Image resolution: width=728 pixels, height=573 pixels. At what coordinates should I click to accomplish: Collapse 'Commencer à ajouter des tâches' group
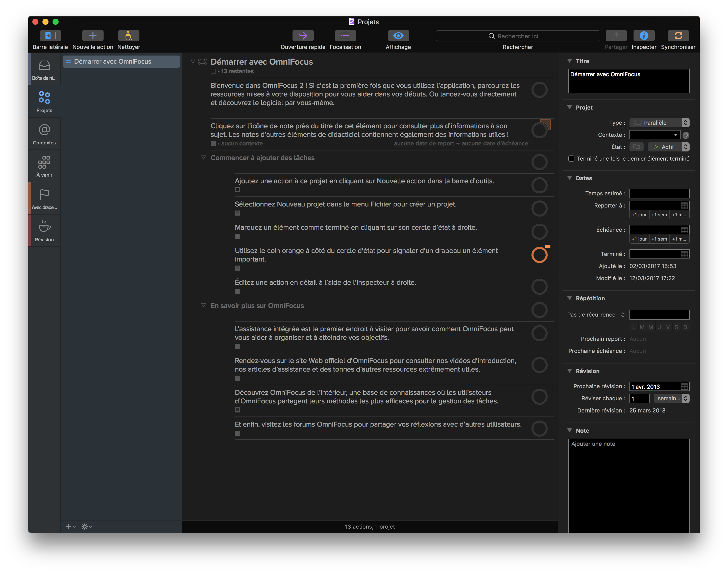click(203, 157)
